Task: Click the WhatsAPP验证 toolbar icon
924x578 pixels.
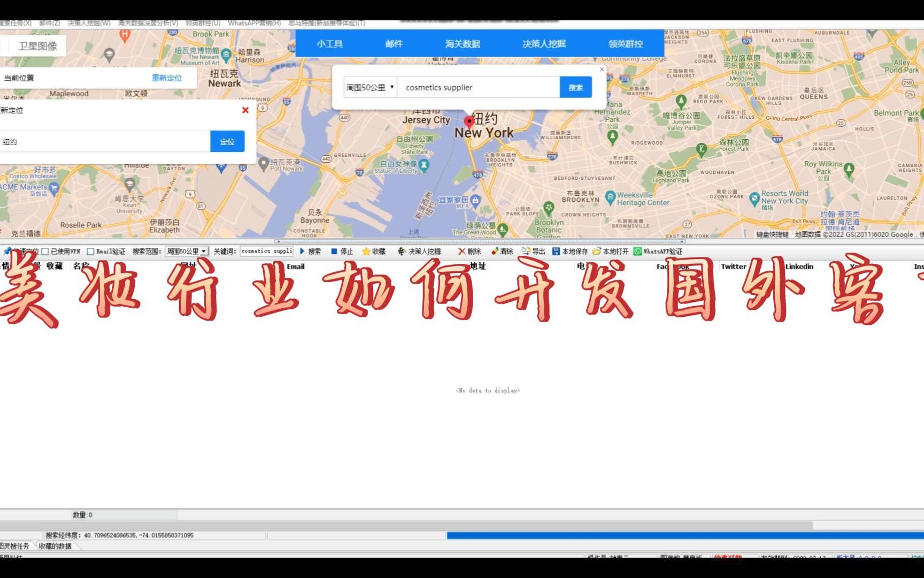Action: coord(637,251)
